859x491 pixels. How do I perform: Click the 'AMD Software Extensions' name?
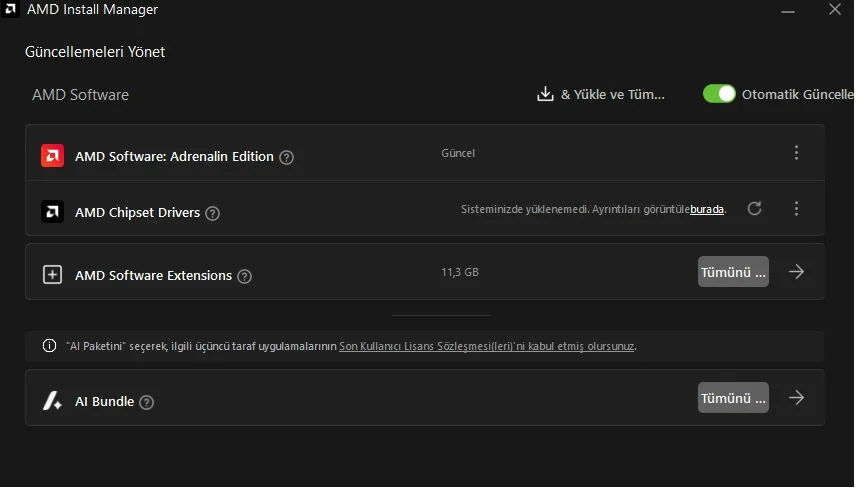point(153,276)
